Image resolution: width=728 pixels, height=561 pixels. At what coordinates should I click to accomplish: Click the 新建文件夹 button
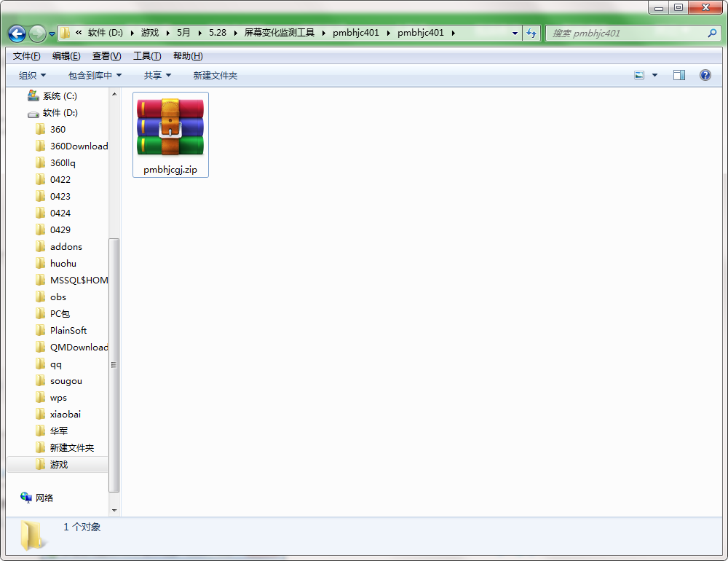(x=215, y=75)
